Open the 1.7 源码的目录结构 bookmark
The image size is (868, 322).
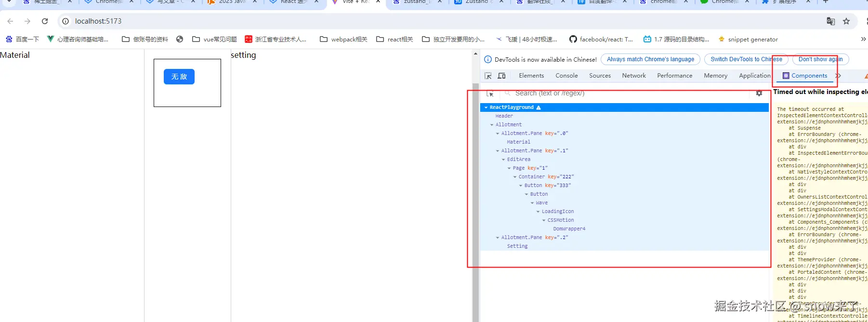click(x=676, y=39)
